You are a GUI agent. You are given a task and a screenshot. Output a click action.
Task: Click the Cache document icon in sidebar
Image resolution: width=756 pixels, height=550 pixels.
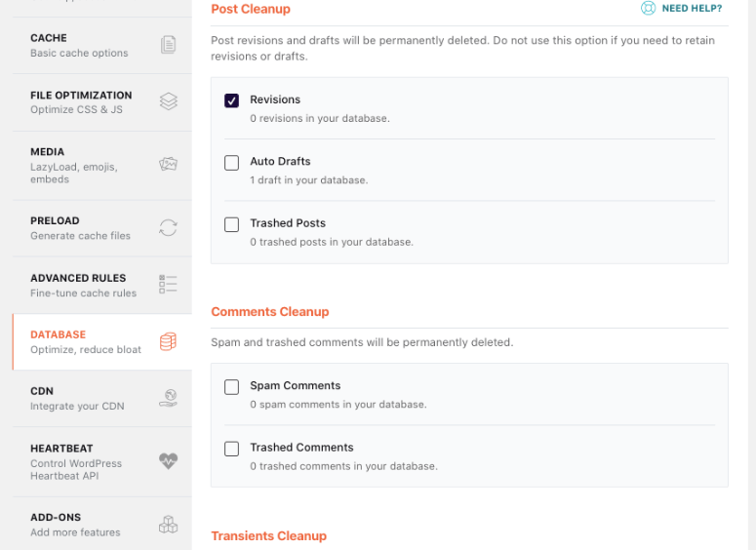coord(168,45)
